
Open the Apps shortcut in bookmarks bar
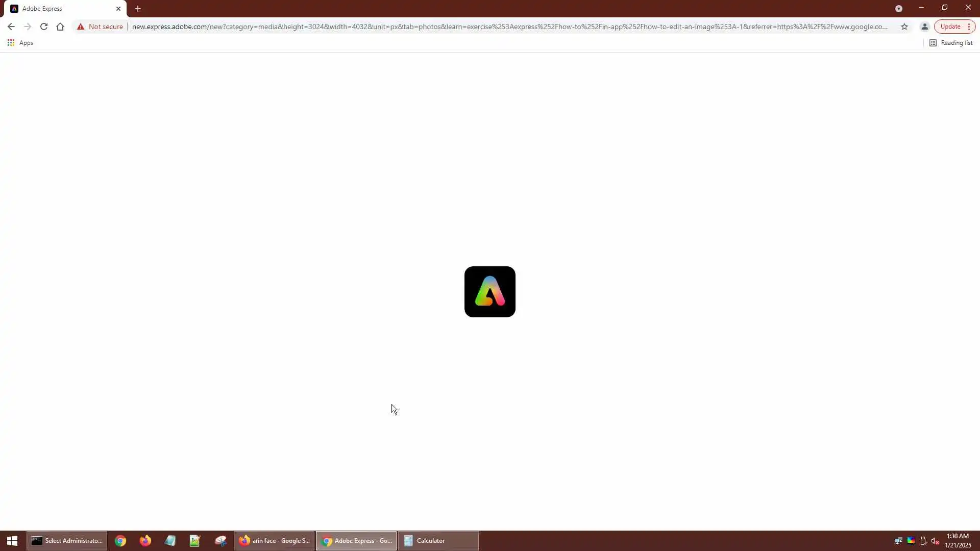(20, 43)
